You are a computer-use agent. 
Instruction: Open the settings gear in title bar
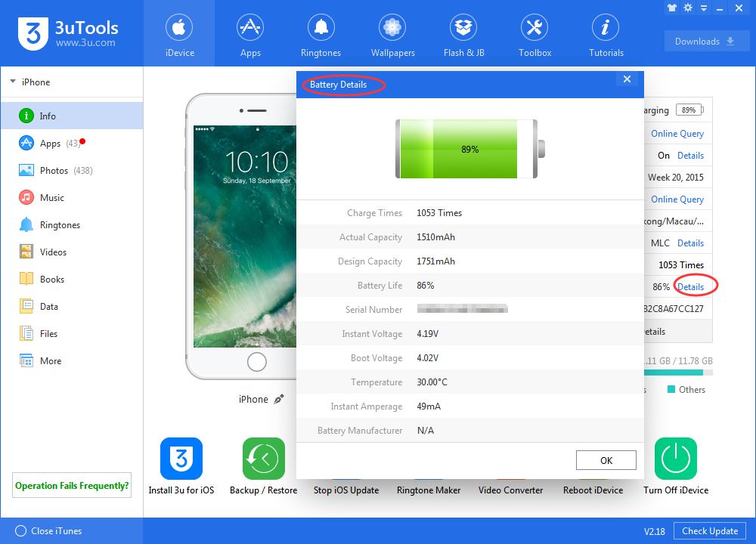coord(687,8)
